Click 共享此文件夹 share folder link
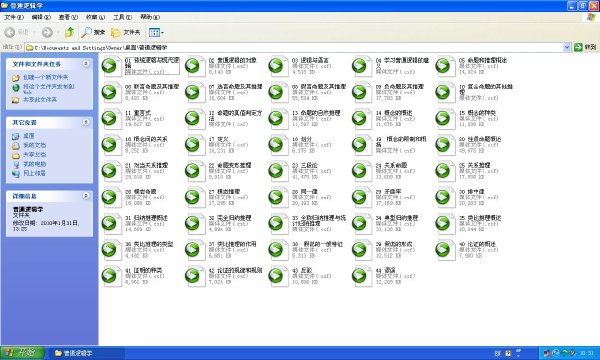Screen dimensions: 600x360 (x=40, y=99)
